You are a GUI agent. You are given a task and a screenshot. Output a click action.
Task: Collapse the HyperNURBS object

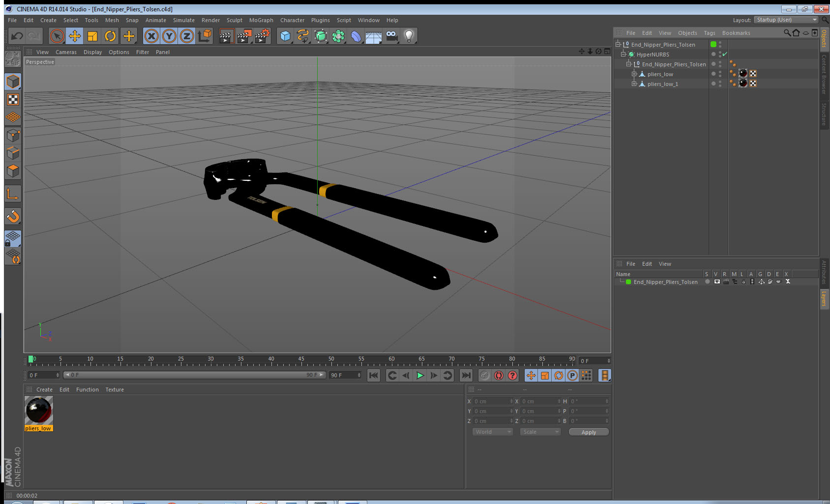623,54
